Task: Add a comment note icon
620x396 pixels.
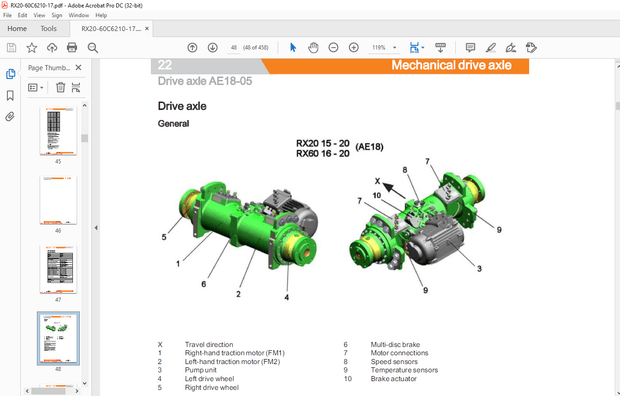Action: [470, 48]
